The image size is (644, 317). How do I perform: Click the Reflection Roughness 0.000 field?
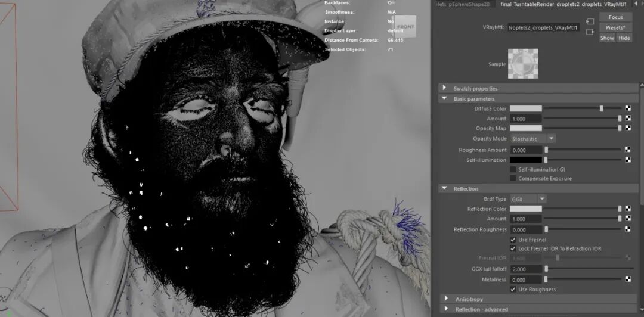pyautogui.click(x=526, y=229)
